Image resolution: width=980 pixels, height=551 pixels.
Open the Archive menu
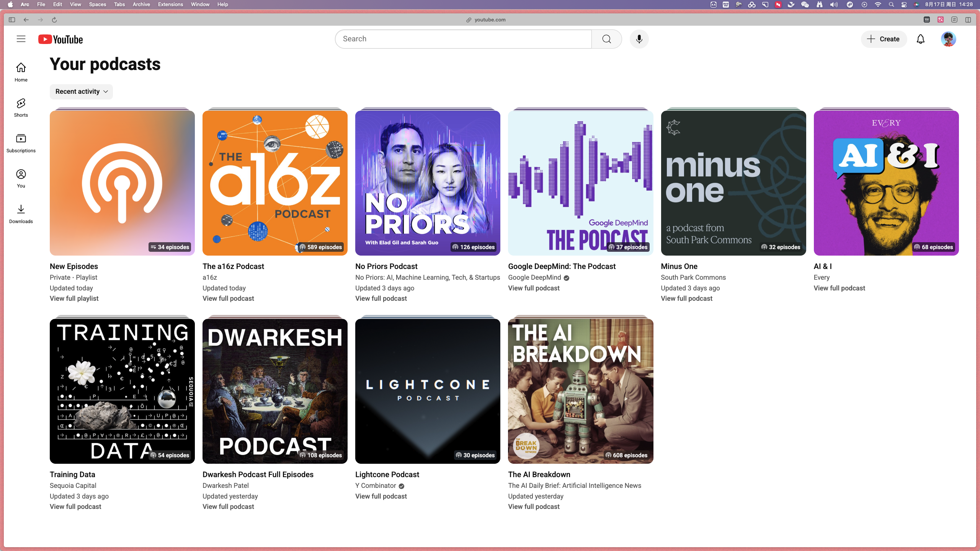(x=141, y=5)
